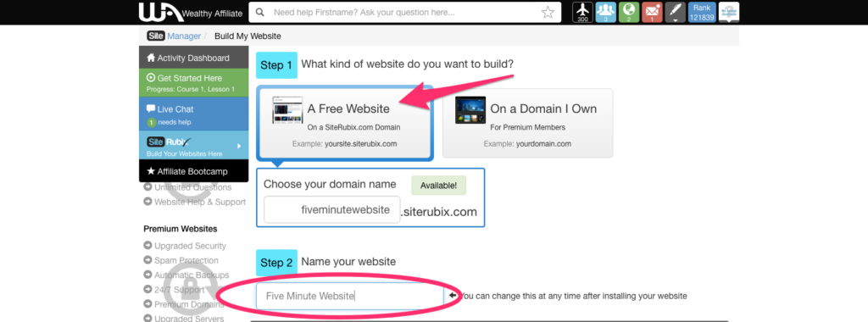Image resolution: width=868 pixels, height=322 pixels.
Task: Click the free website thumbnail image
Action: click(287, 109)
